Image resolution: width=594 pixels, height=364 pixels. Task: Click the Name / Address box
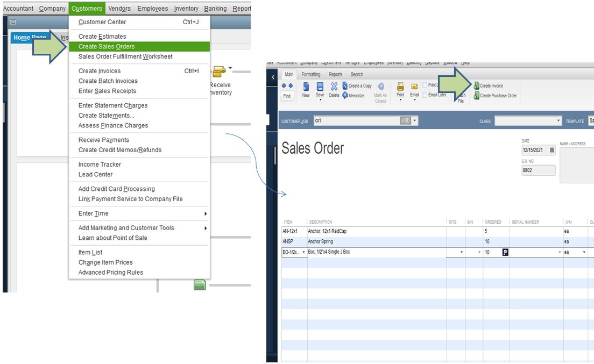tap(577, 166)
